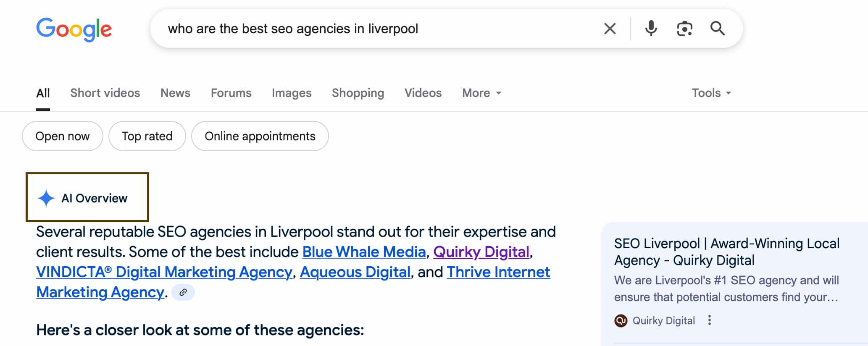Screen dimensions: 868x346
Task: Open the Aqueous Digital link
Action: coord(355,272)
